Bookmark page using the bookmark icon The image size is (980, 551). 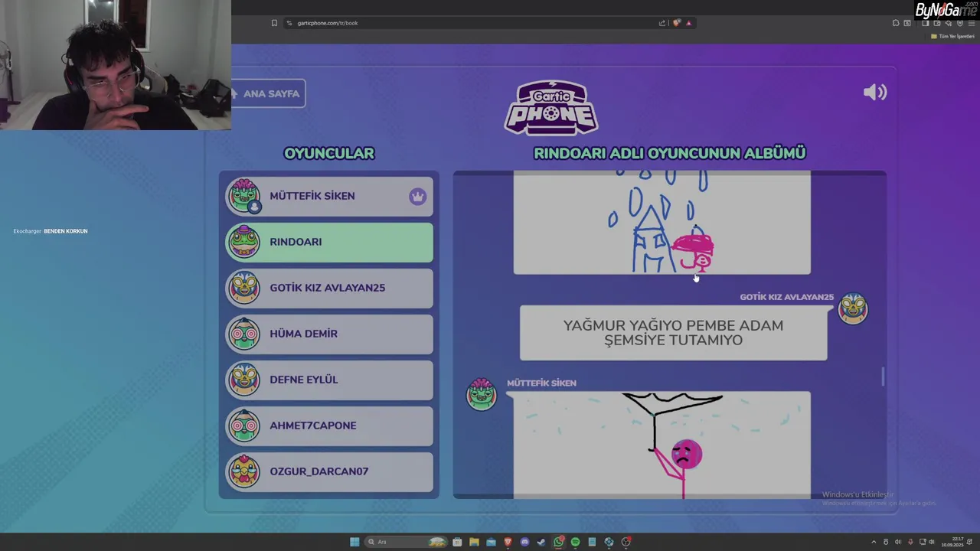point(274,23)
